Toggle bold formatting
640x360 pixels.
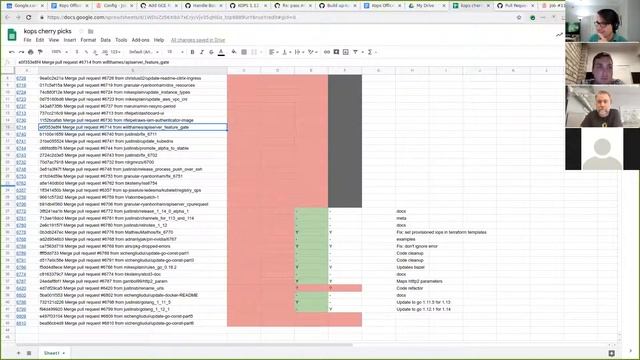(x=192, y=52)
